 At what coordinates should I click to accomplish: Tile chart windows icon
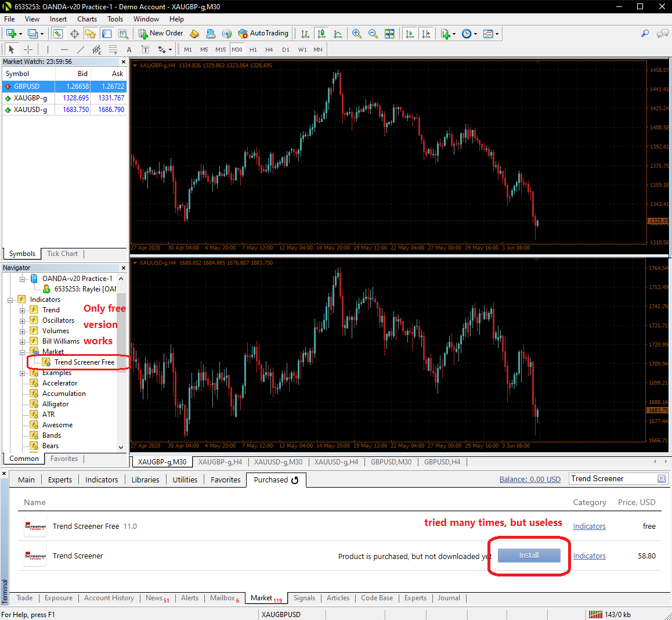389,34
